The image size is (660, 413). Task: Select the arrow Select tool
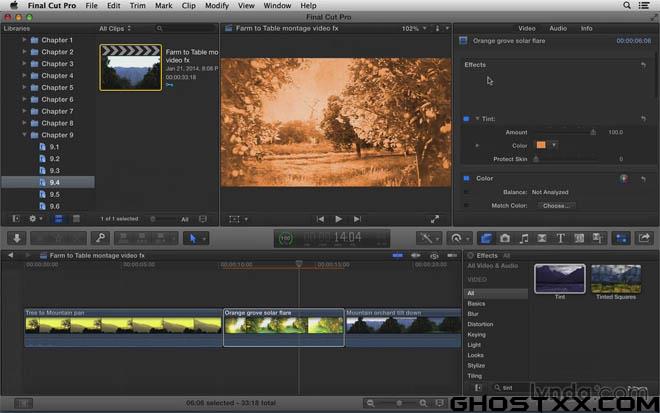[x=193, y=238]
